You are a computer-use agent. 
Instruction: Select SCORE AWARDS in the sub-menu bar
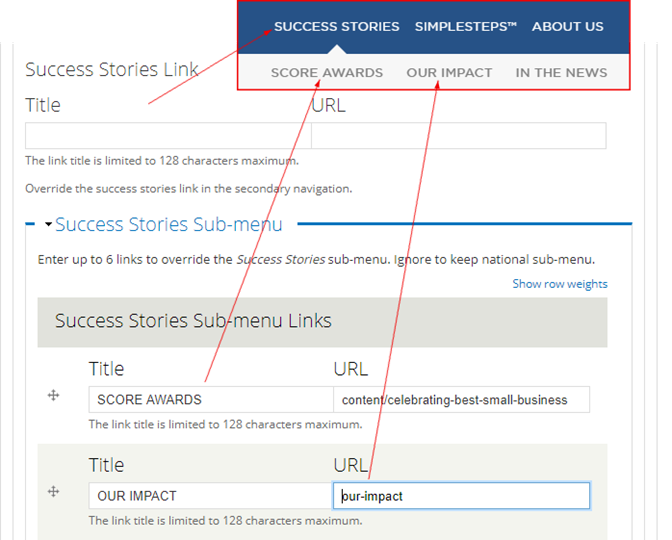click(x=327, y=72)
